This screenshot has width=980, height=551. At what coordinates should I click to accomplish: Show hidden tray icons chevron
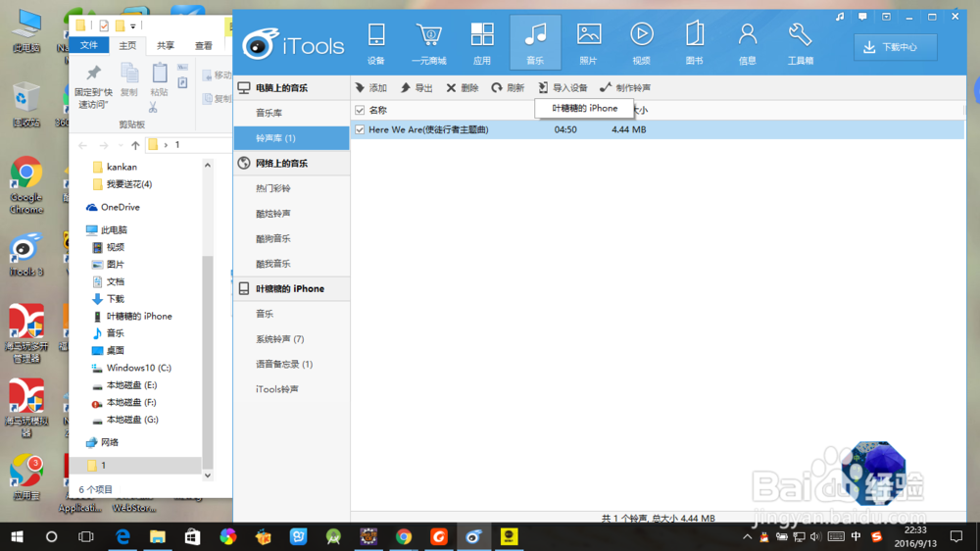[747, 536]
